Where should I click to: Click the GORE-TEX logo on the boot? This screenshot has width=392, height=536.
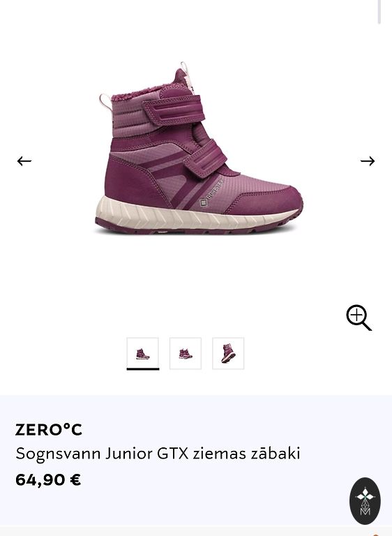click(x=211, y=193)
